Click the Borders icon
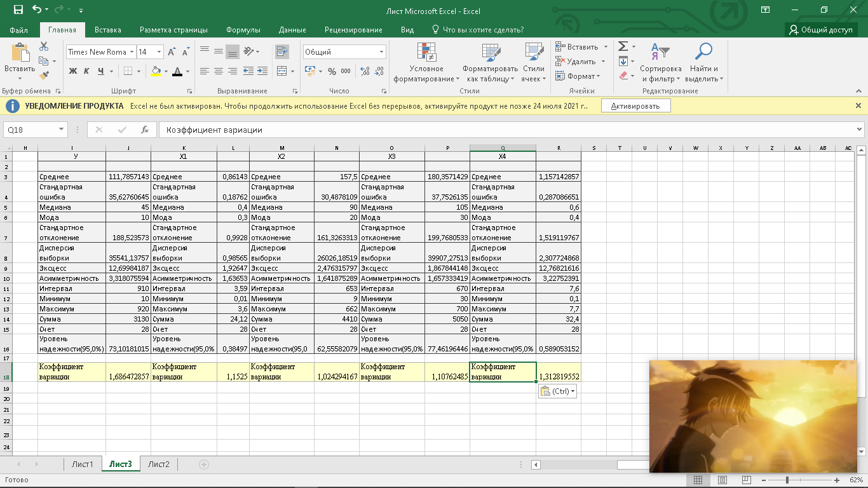868x488 pixels. [128, 71]
